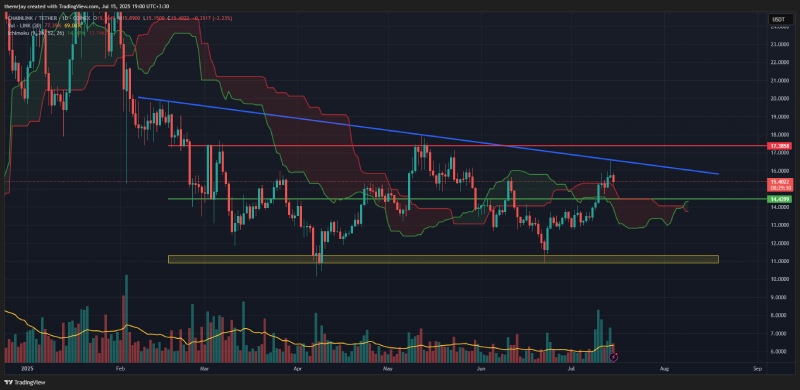Image resolution: width=800 pixels, height=390 pixels.
Task: Click the 12.0000 price axis label
Action: (779, 243)
